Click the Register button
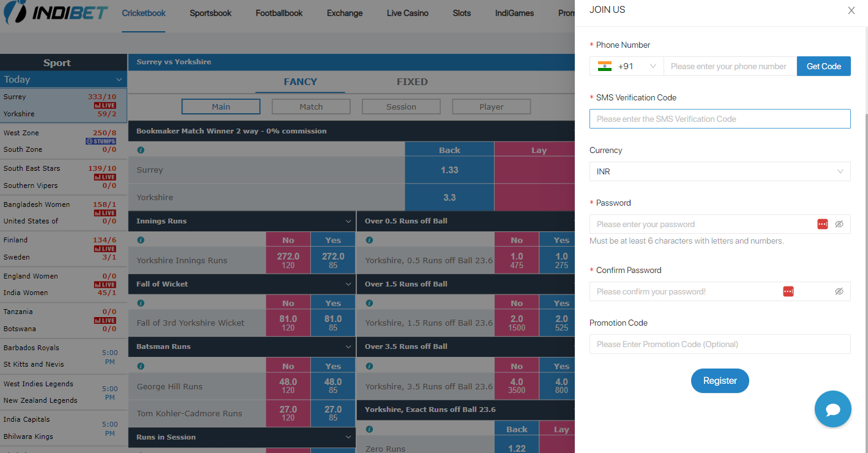868x453 pixels. click(x=720, y=381)
